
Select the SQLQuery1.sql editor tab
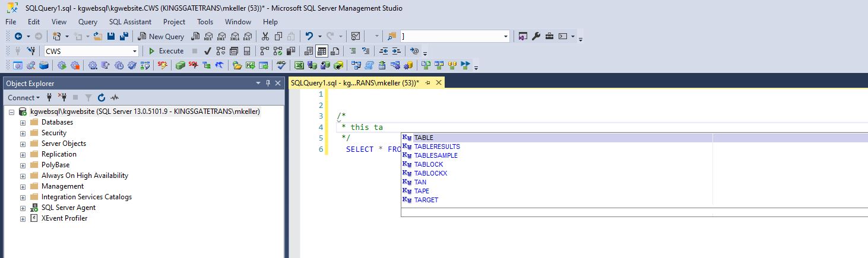(x=355, y=83)
